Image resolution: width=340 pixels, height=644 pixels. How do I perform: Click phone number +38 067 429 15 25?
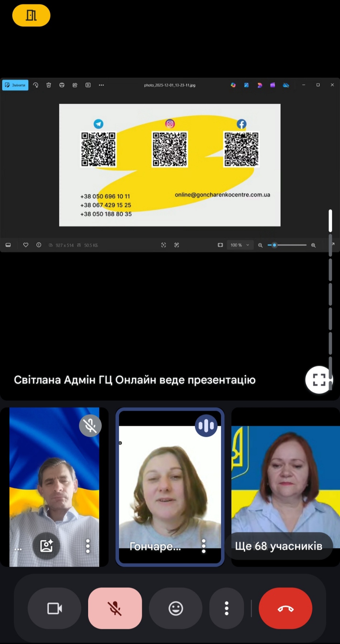click(106, 205)
